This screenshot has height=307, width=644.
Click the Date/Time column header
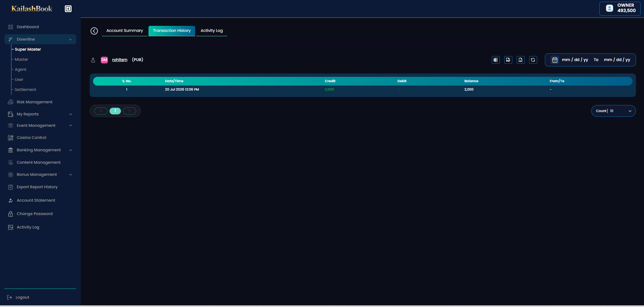(x=174, y=81)
